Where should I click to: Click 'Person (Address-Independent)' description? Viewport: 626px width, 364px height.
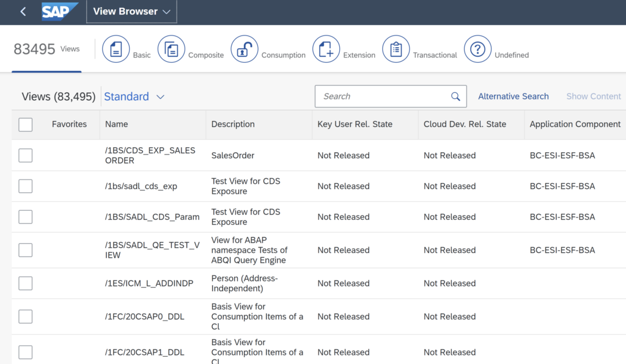click(x=245, y=283)
